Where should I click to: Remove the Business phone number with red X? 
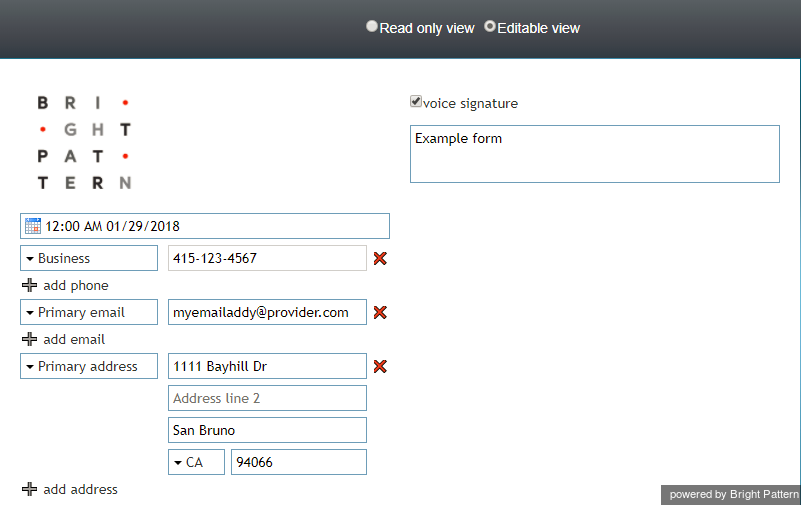click(380, 258)
